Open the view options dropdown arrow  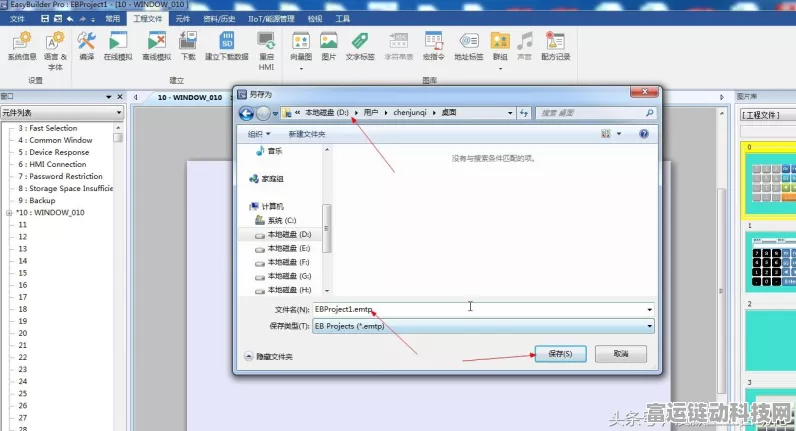click(x=619, y=134)
